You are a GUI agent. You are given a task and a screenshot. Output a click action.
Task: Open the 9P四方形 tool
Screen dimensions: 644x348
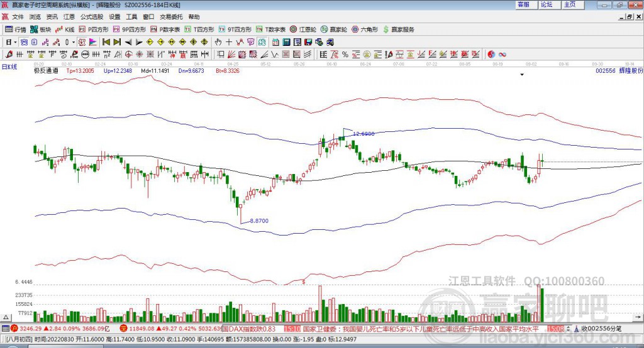click(130, 30)
